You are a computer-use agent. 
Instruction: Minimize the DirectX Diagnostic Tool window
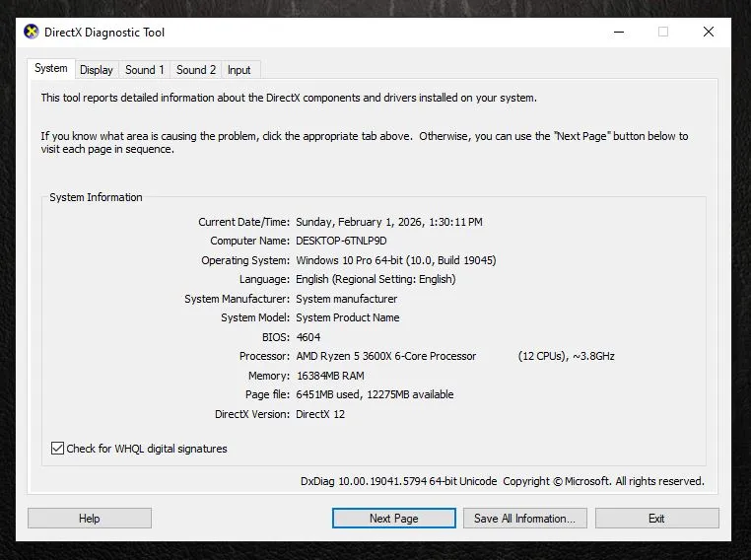pyautogui.click(x=619, y=33)
